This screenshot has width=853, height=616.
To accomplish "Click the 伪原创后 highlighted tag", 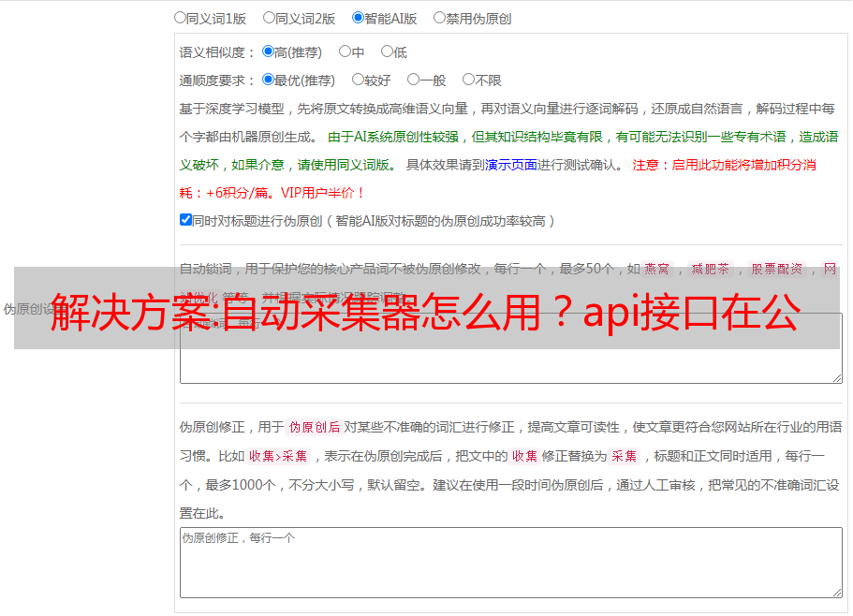I will 315,427.
